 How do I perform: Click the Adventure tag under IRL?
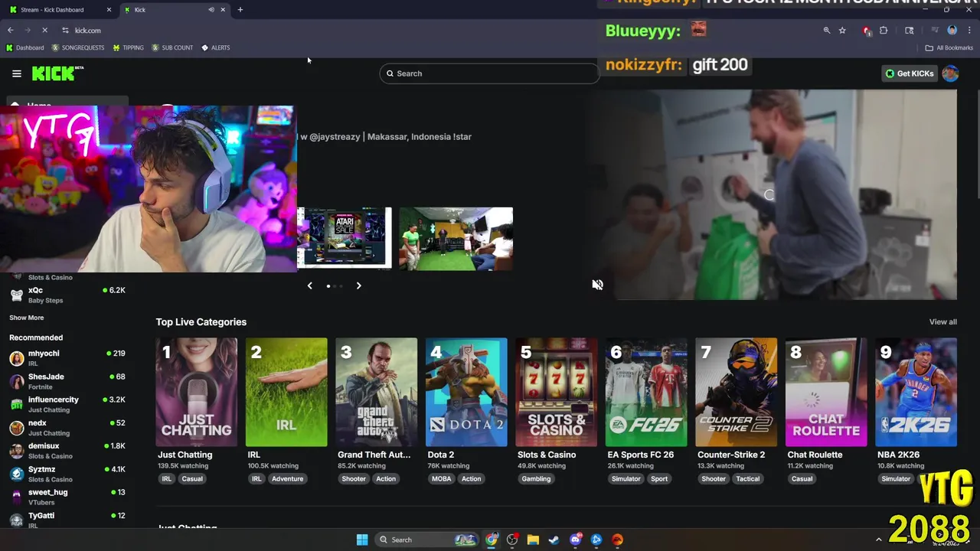tap(288, 479)
